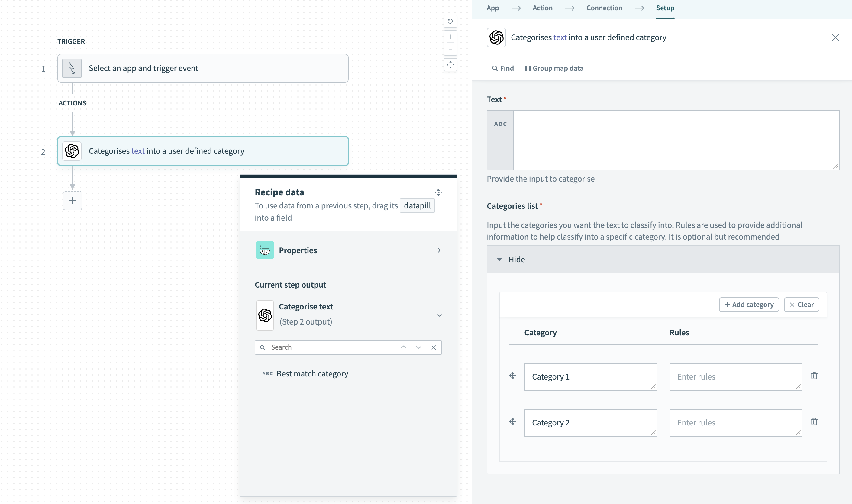Screen dimensions: 852x504
Task: Click the OpenAI ChatGPT action icon
Action: pos(72,151)
